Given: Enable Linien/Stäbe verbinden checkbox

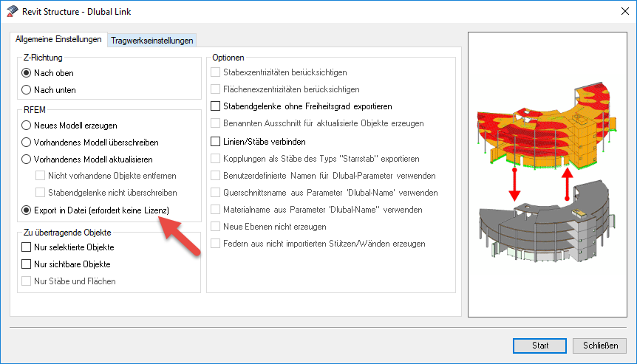Looking at the screenshot, I should point(215,142).
